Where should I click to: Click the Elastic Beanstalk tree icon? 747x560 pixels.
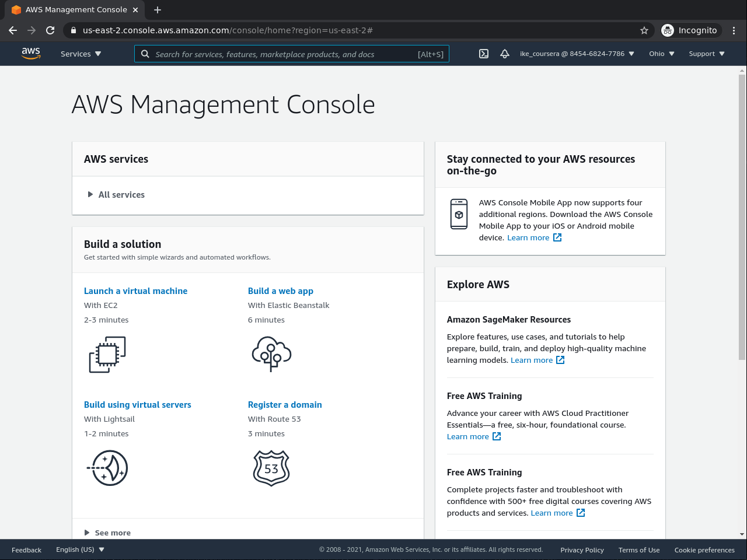coord(271,354)
